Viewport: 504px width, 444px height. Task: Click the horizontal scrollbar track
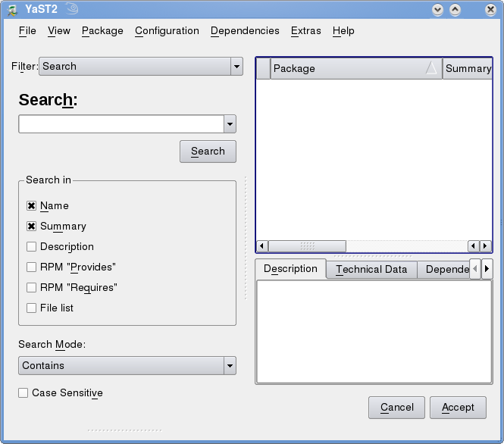pyautogui.click(x=406, y=246)
